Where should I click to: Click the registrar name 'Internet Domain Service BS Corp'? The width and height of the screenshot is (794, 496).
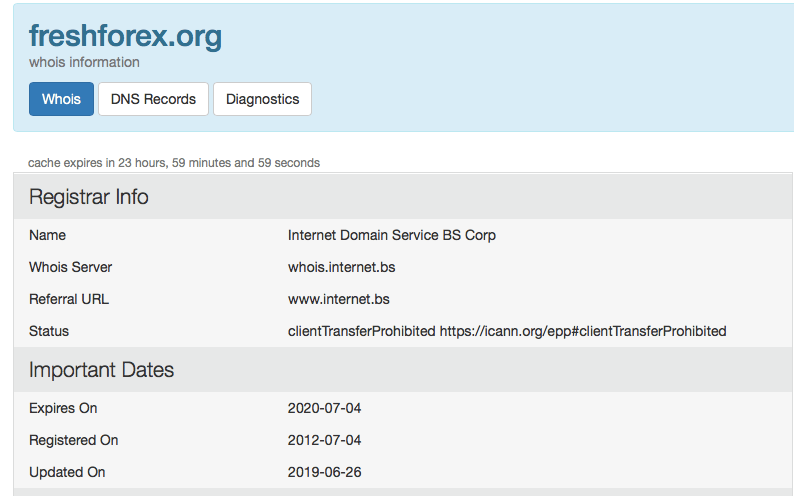[391, 235]
